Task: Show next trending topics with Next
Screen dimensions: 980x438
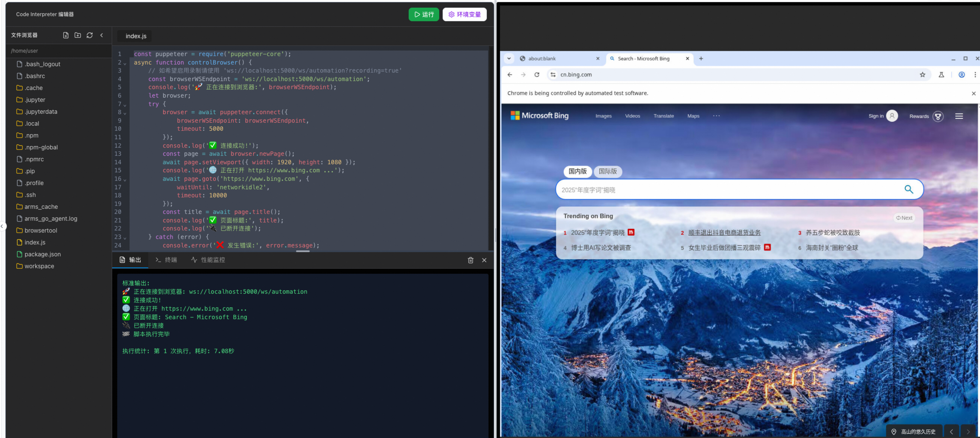Action: click(904, 218)
